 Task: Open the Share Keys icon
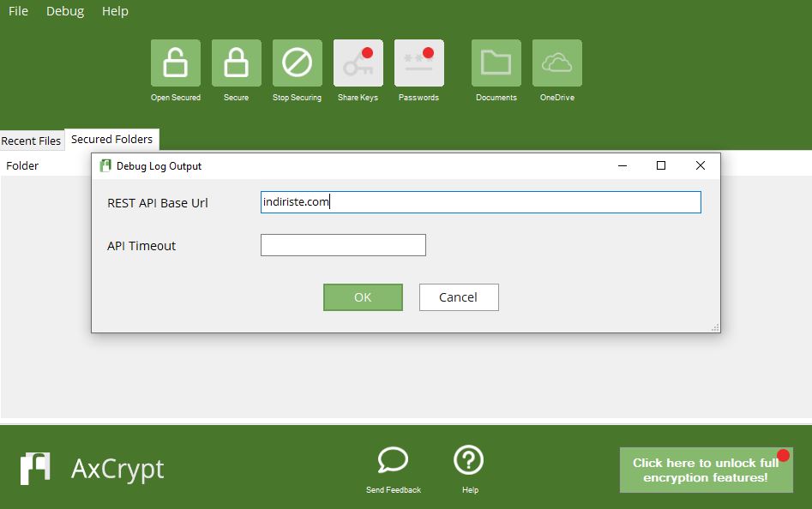pyautogui.click(x=358, y=63)
